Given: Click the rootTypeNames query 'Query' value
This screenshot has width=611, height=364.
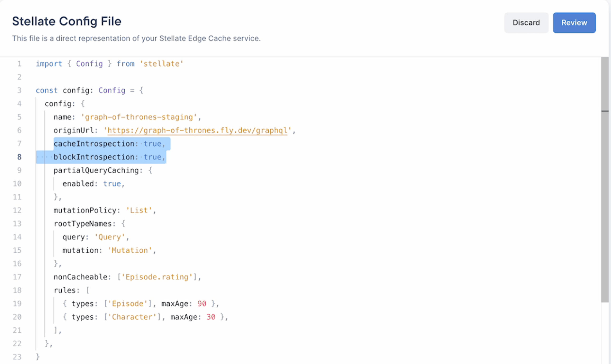Looking at the screenshot, I should [x=110, y=237].
